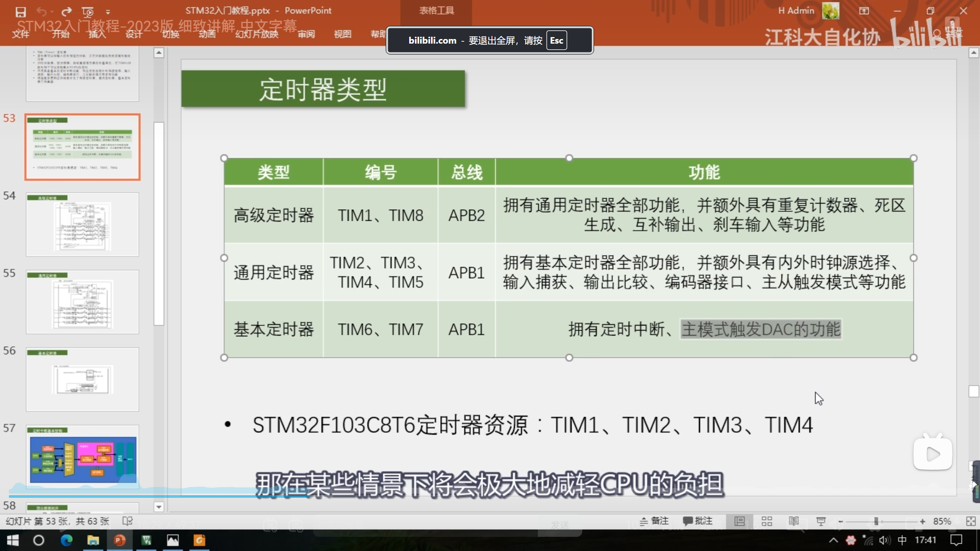Toggle the 批注 comments pane
This screenshot has width=980, height=551.
(x=698, y=521)
